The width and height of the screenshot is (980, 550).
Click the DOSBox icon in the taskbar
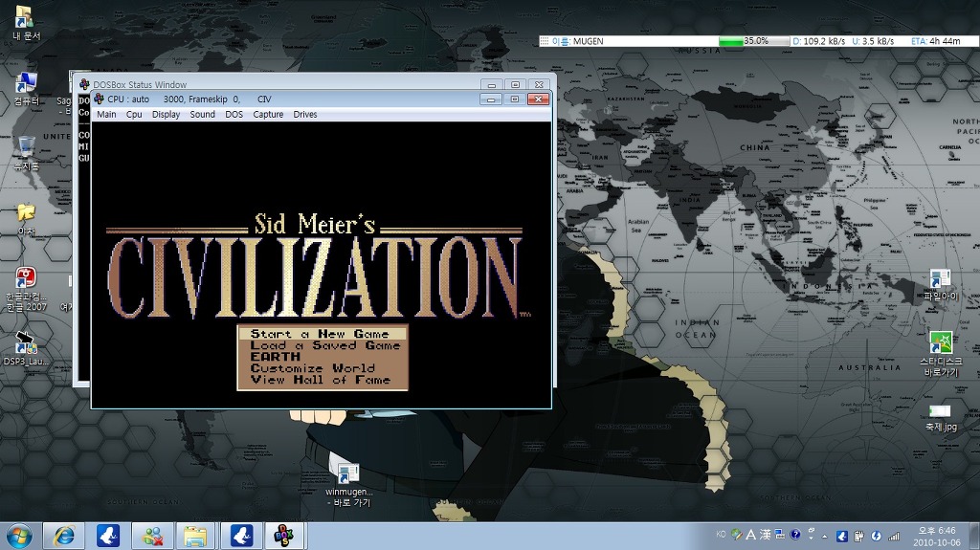pyautogui.click(x=283, y=536)
